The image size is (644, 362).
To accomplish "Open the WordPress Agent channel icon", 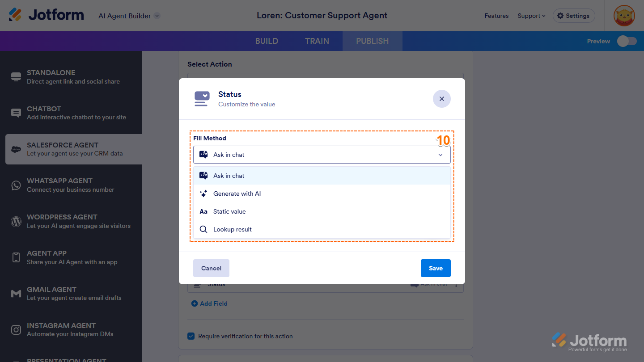I will [x=16, y=221].
